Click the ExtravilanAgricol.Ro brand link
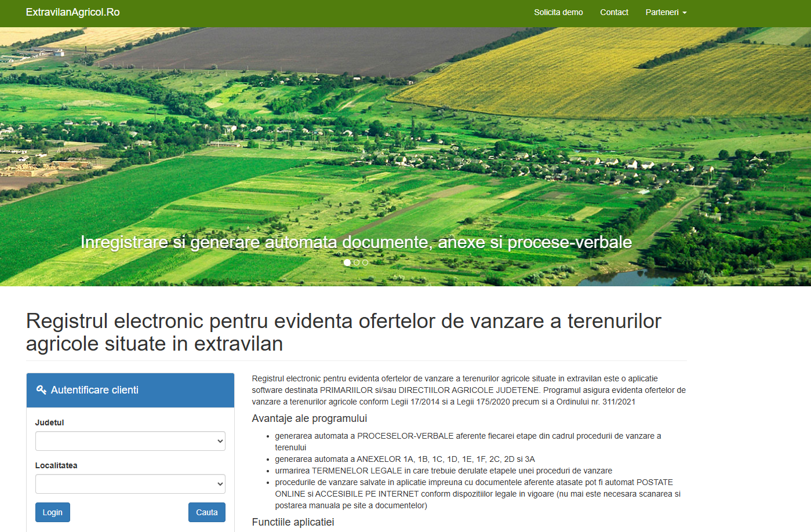811x532 pixels. [73, 12]
